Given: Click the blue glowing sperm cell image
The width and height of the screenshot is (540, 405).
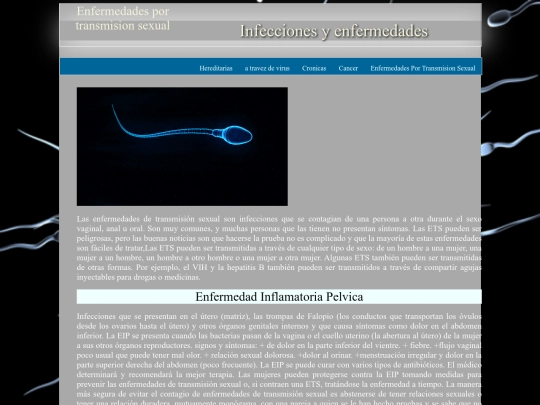Looking at the screenshot, I should (x=182, y=146).
